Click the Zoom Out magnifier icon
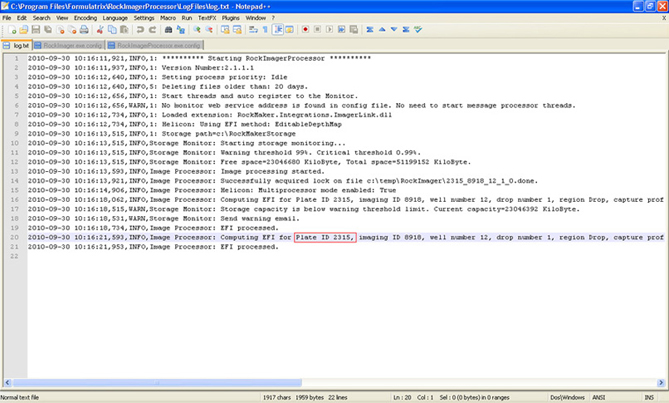Image resolution: width=669 pixels, height=403 pixels. coord(209,29)
